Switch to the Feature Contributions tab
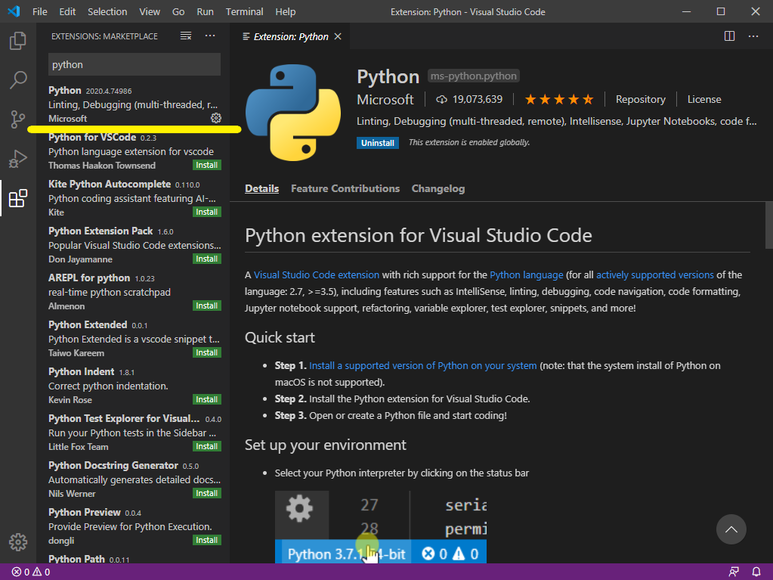 [x=345, y=189]
